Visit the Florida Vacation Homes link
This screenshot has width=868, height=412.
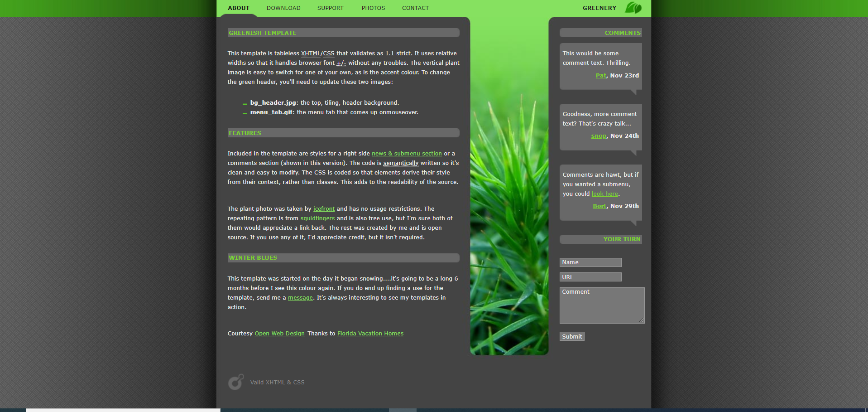click(370, 334)
